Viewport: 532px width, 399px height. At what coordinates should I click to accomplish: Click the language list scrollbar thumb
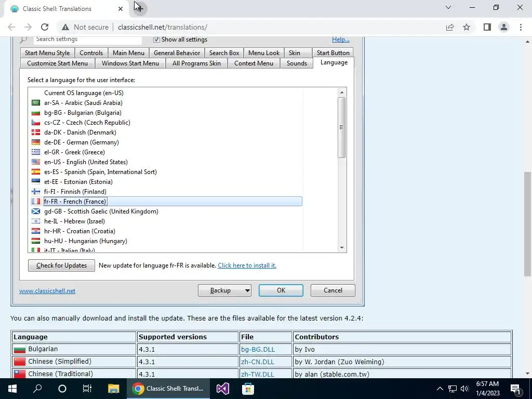point(342,128)
